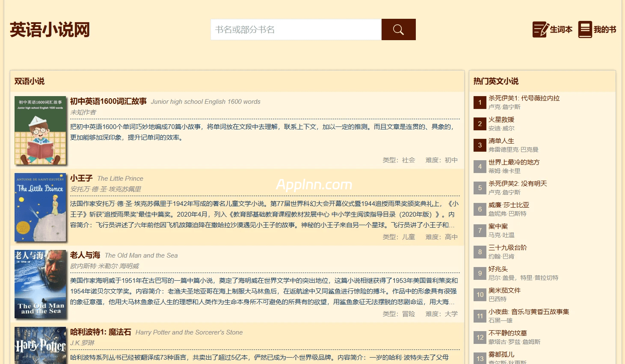Viewport: 625px width, 364px height.
Task: Click author 马克·吐温
Action: 501,235
